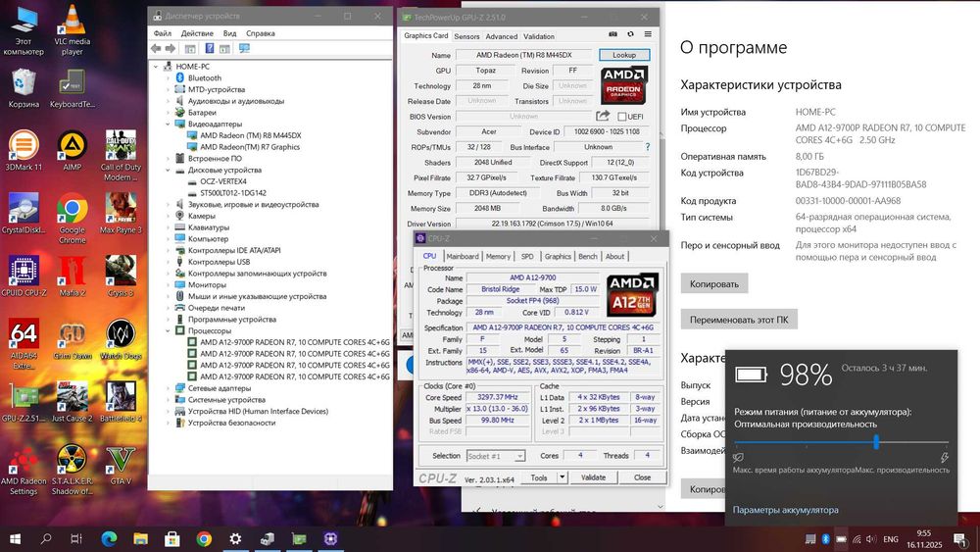Click Device Manager help toolbar icon
The image size is (980, 552).
point(210,48)
